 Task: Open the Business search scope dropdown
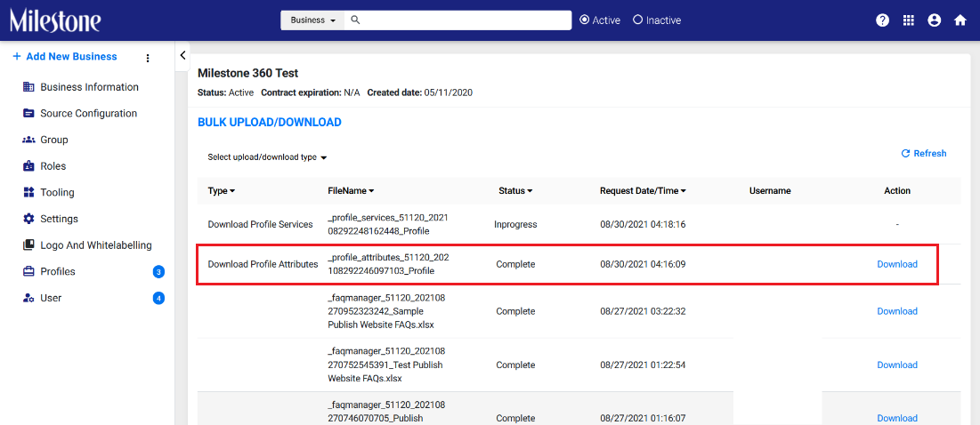click(313, 20)
